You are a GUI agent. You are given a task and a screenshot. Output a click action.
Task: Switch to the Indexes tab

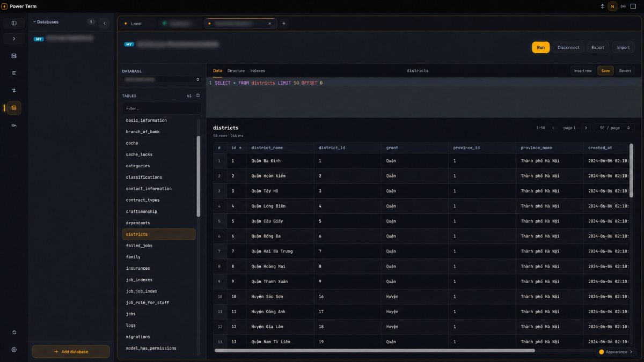pyautogui.click(x=258, y=71)
